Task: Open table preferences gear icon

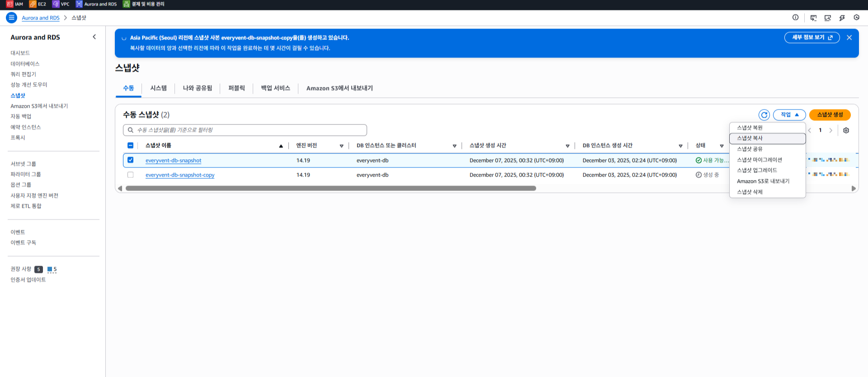Action: pyautogui.click(x=846, y=130)
